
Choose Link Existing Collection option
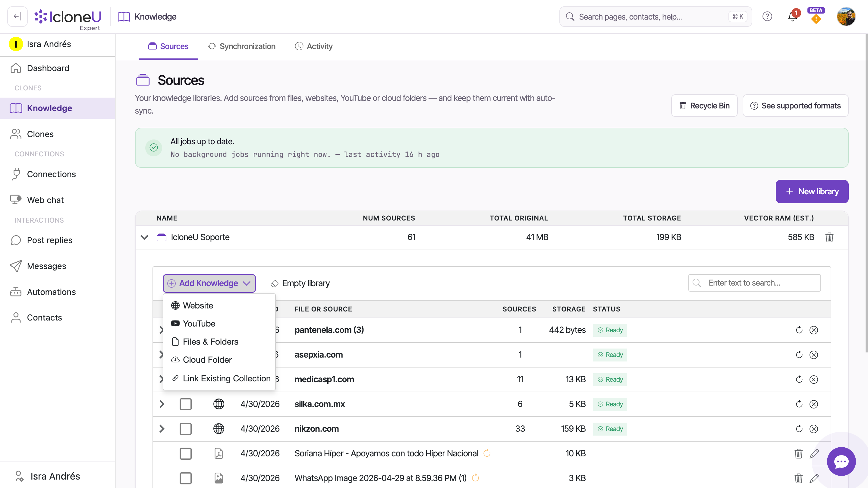tap(219, 379)
